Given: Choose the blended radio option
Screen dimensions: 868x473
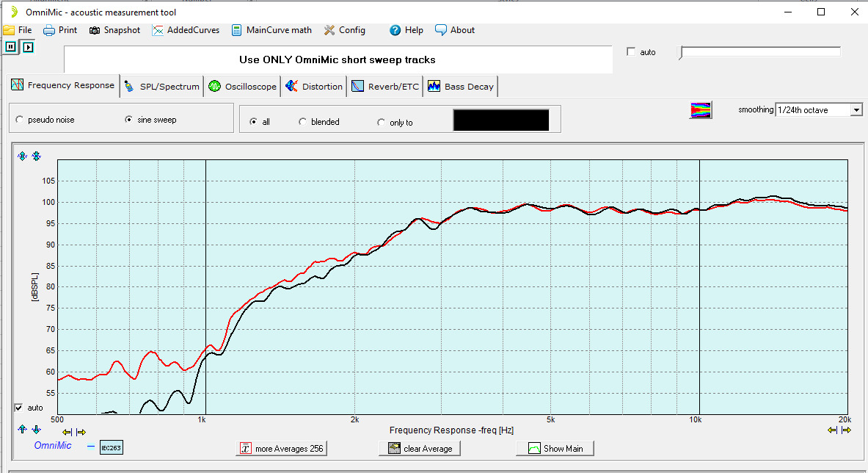Looking at the screenshot, I should (x=302, y=122).
